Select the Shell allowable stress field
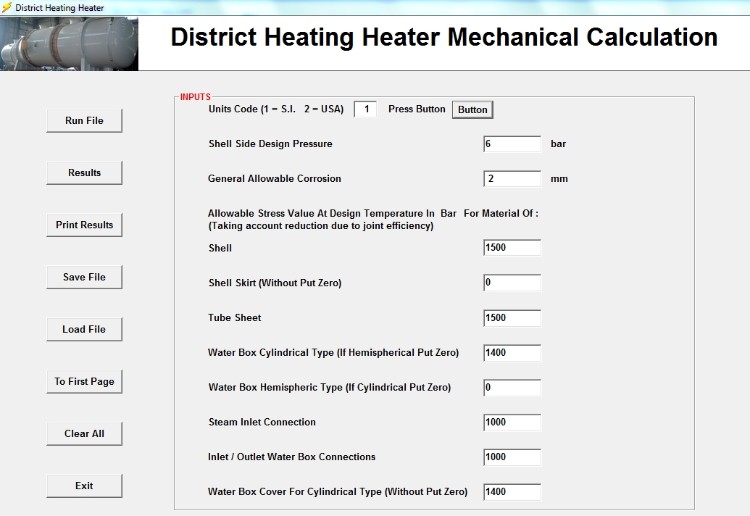750x516 pixels. [512, 248]
